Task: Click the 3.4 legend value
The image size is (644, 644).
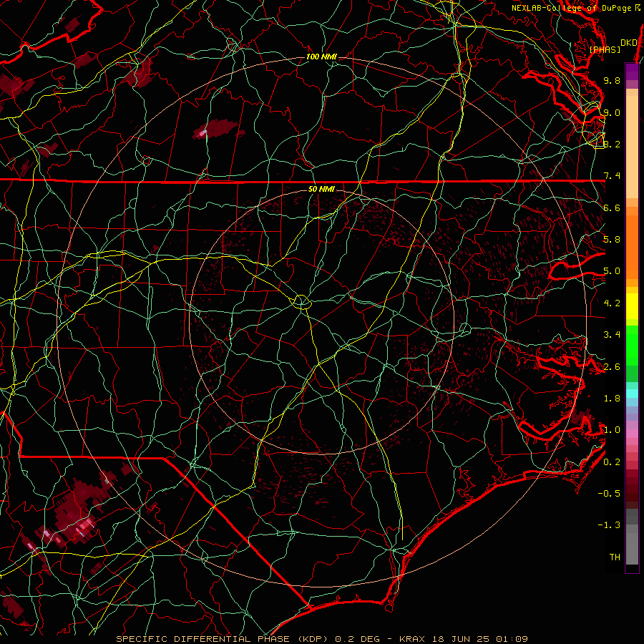Action: pyautogui.click(x=612, y=335)
